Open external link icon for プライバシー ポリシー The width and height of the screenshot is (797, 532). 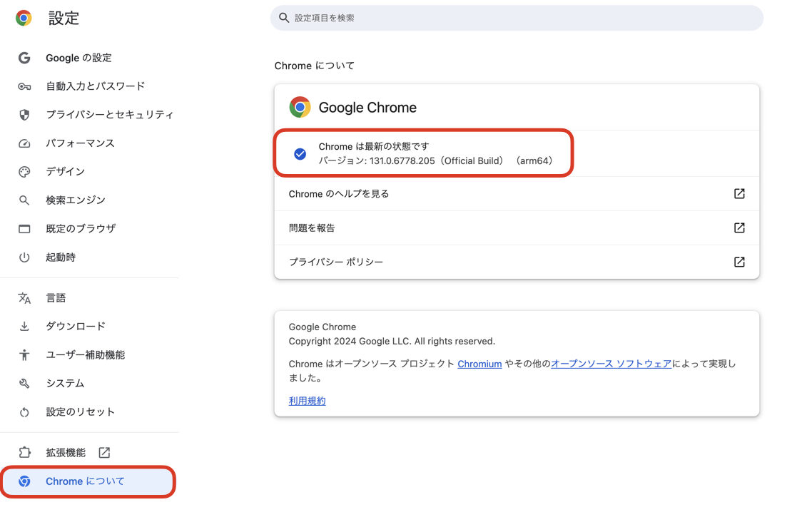click(739, 262)
